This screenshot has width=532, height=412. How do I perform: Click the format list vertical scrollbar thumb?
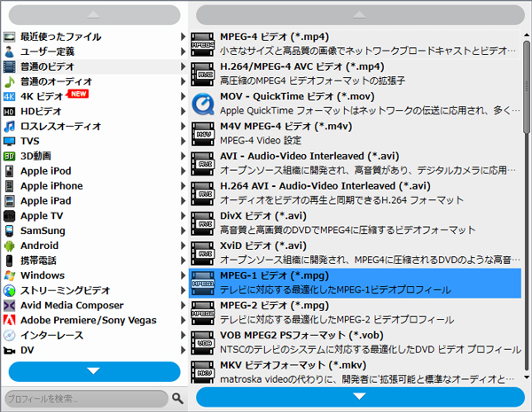527,87
